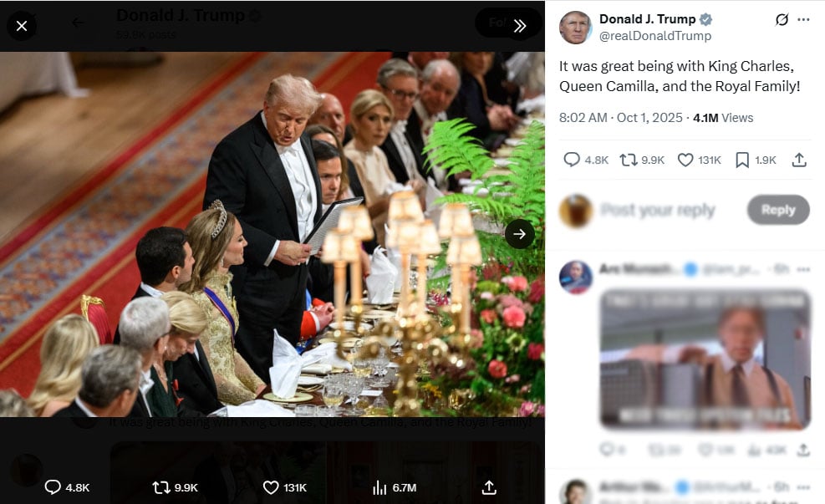Type in the Post your reply field
The width and height of the screenshot is (825, 504).
pos(660,210)
